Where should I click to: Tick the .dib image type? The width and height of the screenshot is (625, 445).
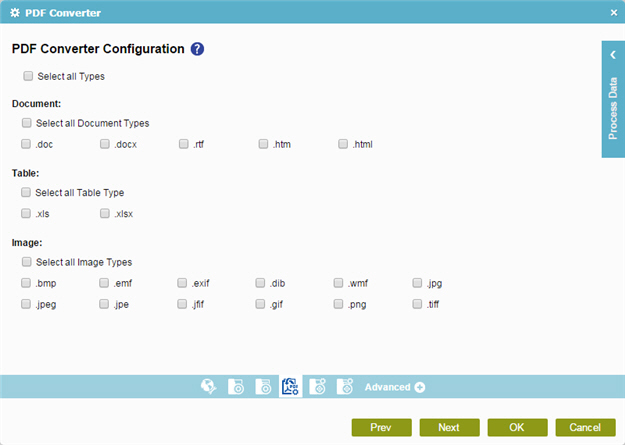pyautogui.click(x=260, y=283)
